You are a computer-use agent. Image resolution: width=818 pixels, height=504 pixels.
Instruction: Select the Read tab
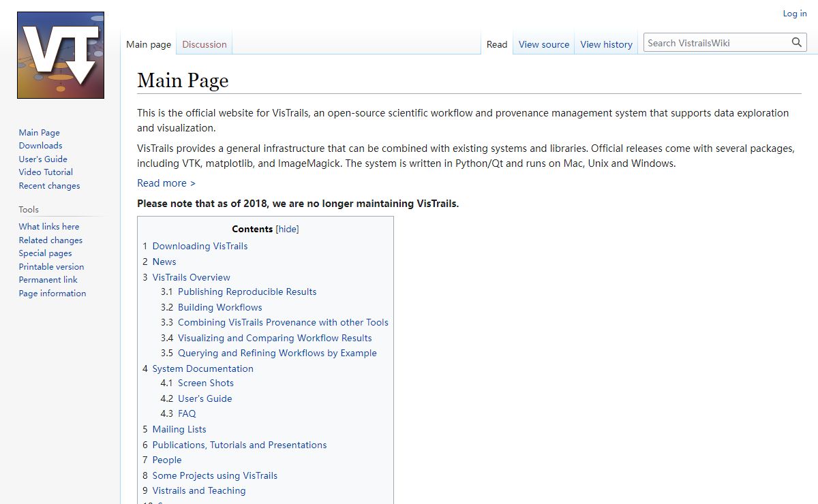tap(496, 44)
